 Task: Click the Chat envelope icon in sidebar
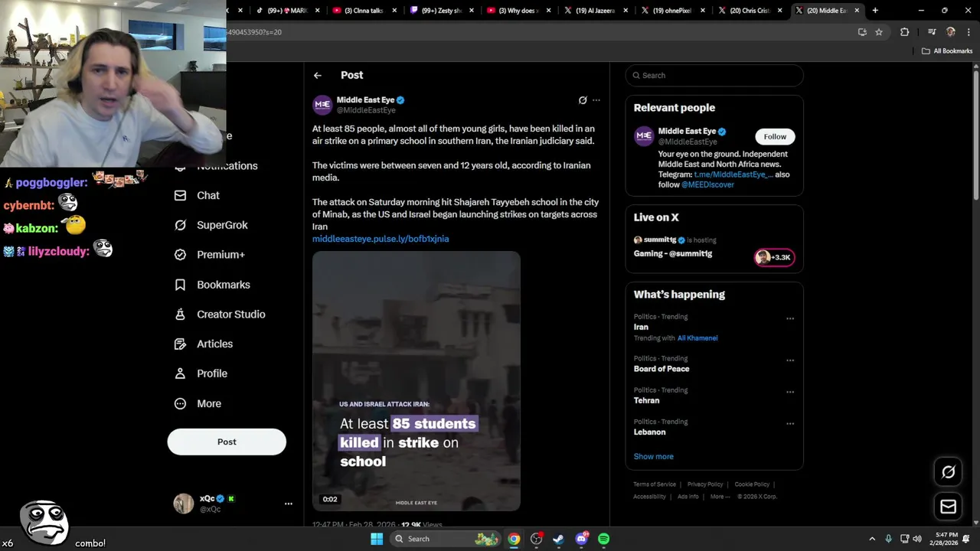[180, 195]
